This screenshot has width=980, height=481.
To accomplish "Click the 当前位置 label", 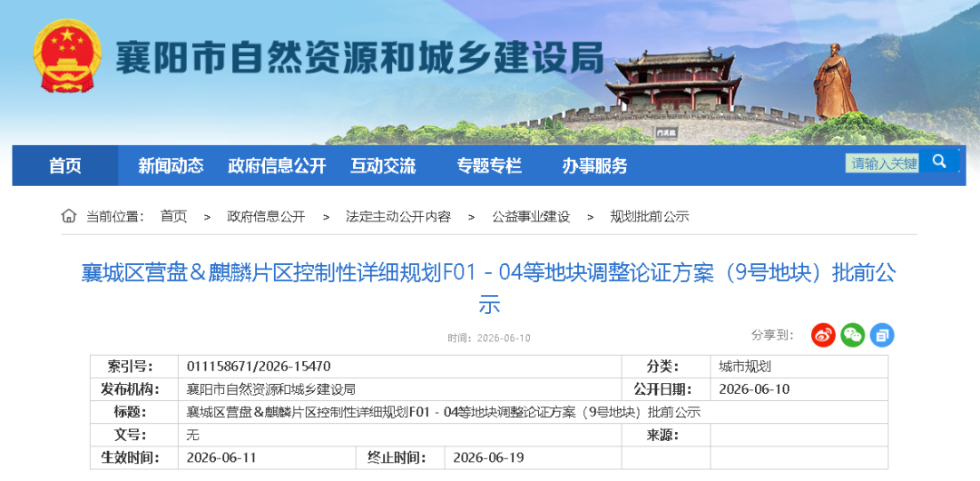I will click(115, 216).
